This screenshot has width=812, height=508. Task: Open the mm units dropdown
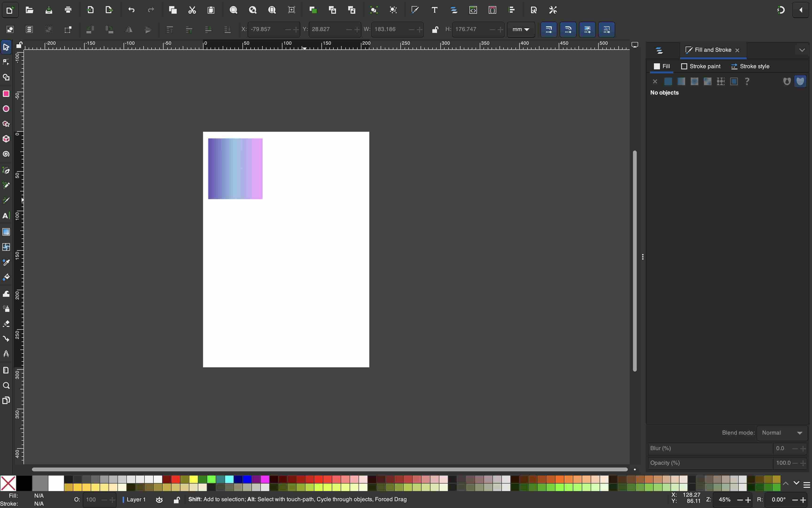click(521, 30)
